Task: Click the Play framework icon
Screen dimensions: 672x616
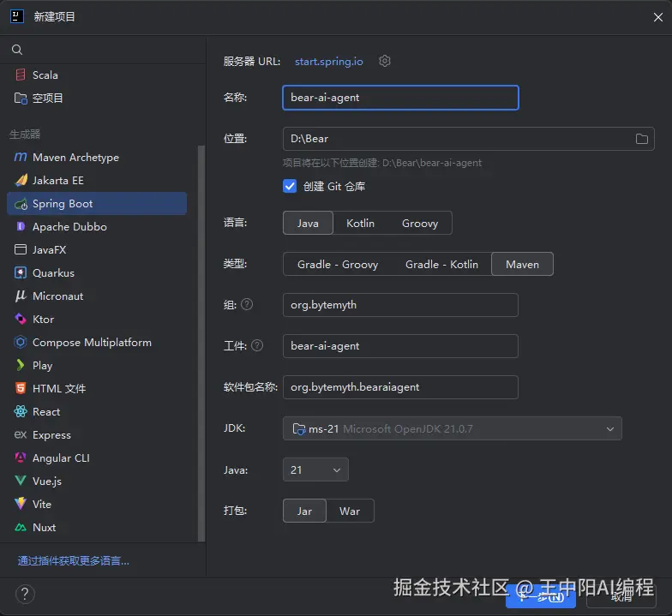Action: [21, 365]
